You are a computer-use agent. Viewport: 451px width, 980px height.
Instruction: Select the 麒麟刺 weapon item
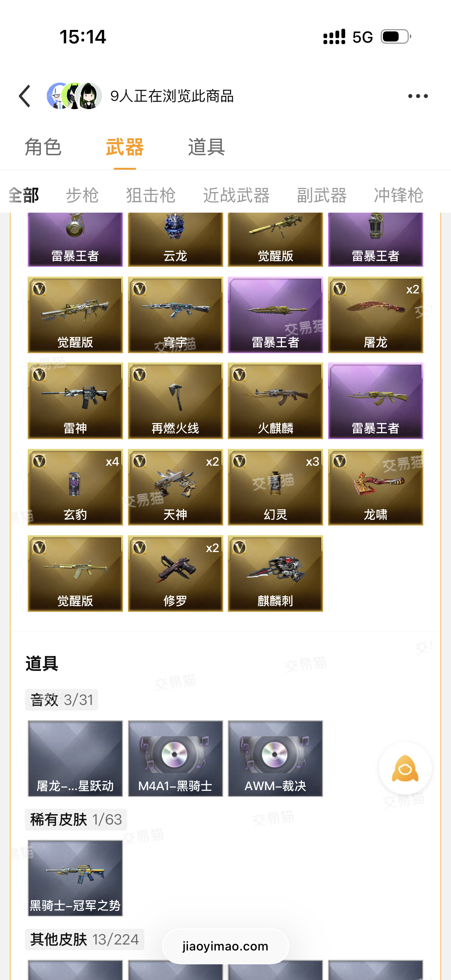click(x=275, y=573)
